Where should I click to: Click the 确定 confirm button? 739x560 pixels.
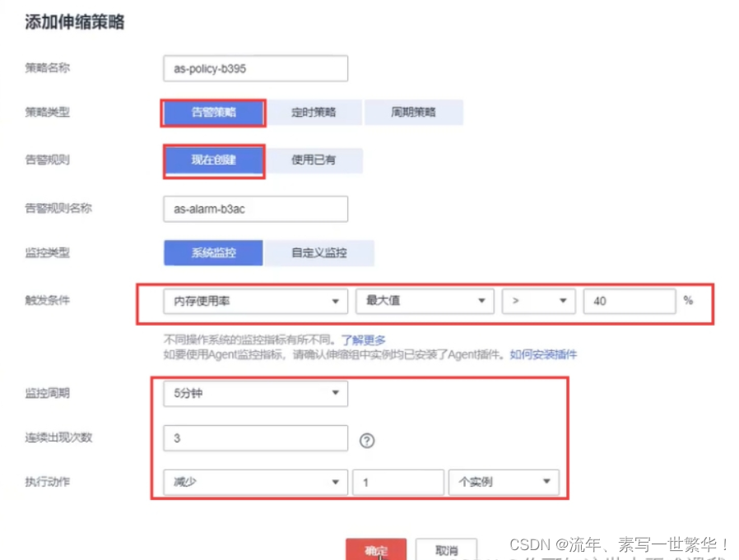[x=376, y=549]
